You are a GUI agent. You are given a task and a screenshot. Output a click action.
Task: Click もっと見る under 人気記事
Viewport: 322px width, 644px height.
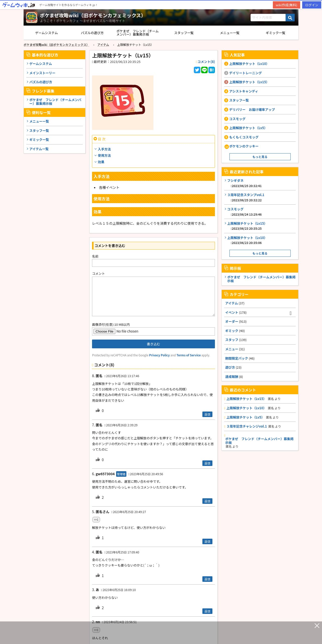260,157
